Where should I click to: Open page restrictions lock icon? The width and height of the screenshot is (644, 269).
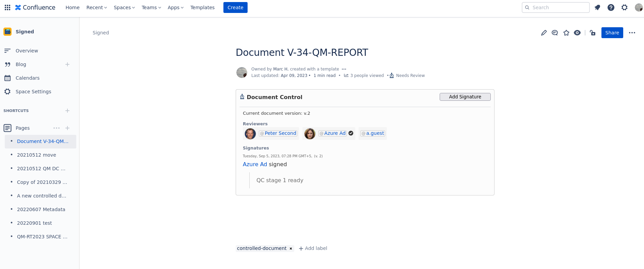point(593,33)
